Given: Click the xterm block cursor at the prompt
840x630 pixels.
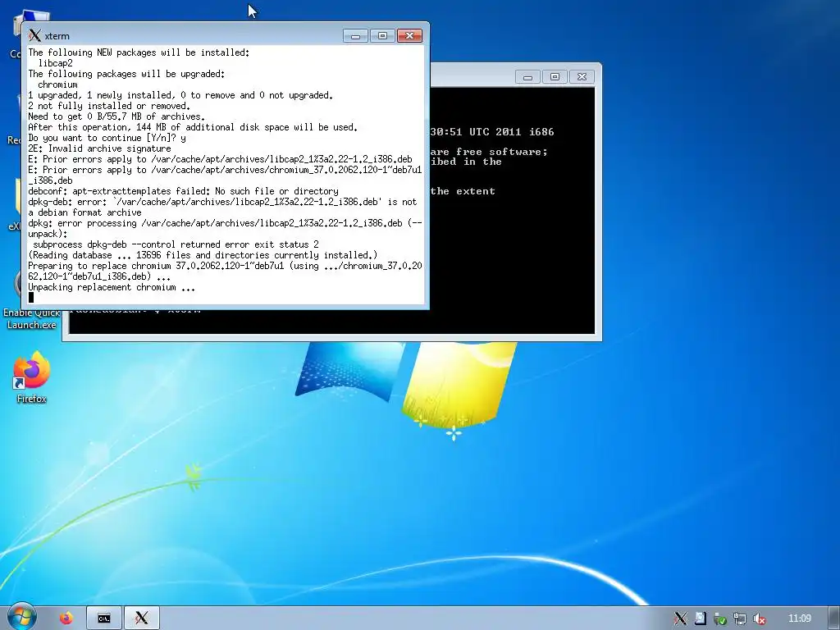Looking at the screenshot, I should pyautogui.click(x=31, y=297).
